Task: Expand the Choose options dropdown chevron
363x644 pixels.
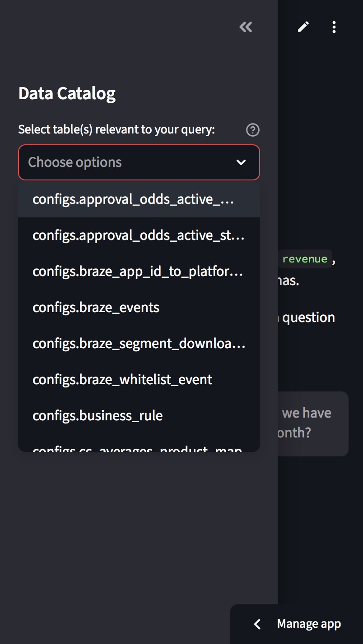Action: pyautogui.click(x=241, y=162)
